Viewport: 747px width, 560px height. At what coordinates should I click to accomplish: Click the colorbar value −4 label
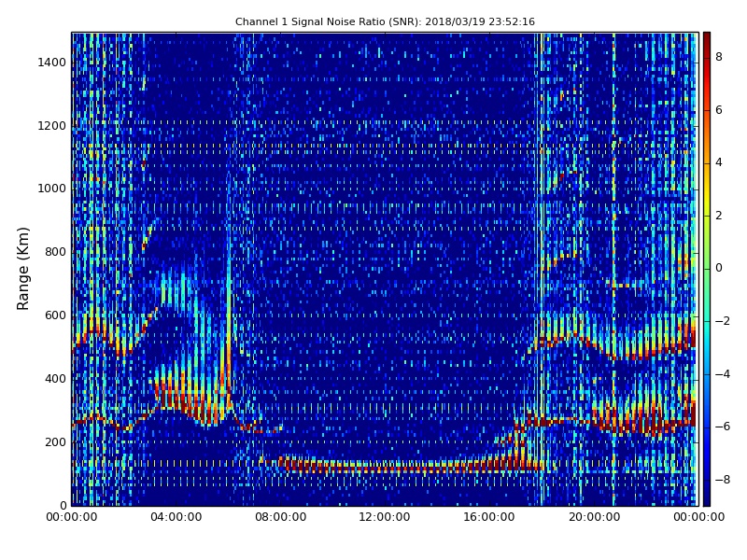tap(723, 374)
